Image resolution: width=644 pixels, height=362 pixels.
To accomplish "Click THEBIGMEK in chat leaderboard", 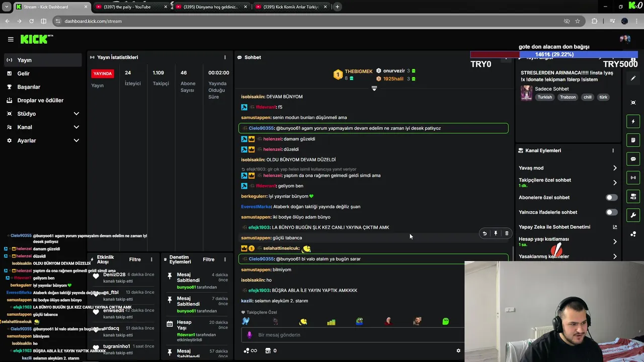I will (358, 71).
